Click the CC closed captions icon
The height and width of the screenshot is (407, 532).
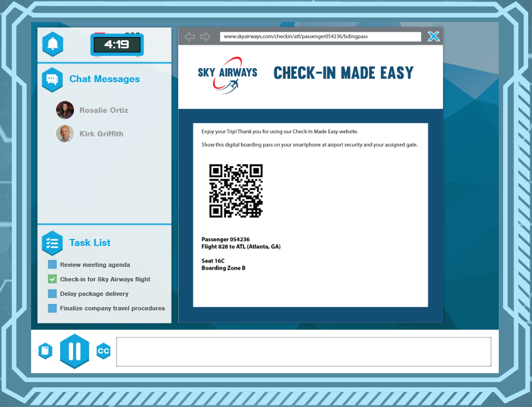point(103,351)
